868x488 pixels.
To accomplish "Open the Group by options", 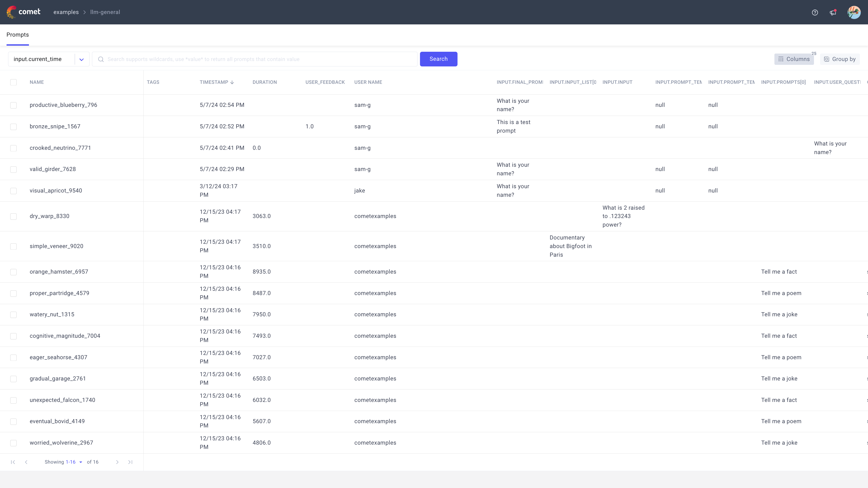I will coord(840,59).
